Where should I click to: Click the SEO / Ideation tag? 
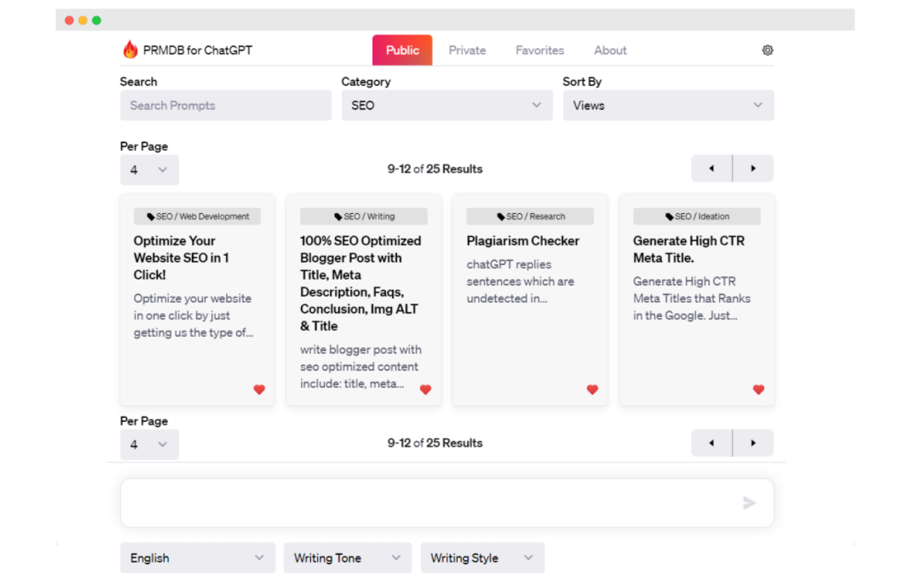697,216
